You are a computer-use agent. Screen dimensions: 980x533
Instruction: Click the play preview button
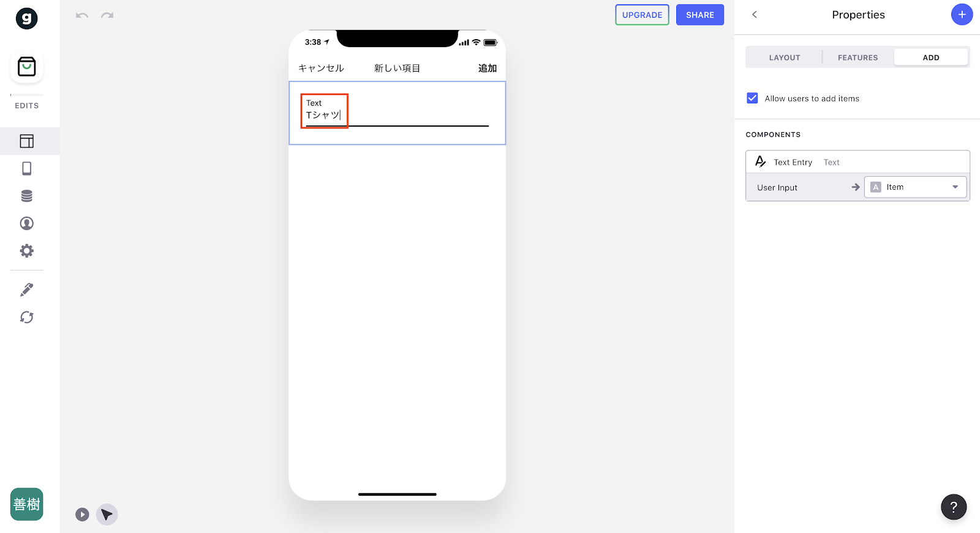[82, 515]
